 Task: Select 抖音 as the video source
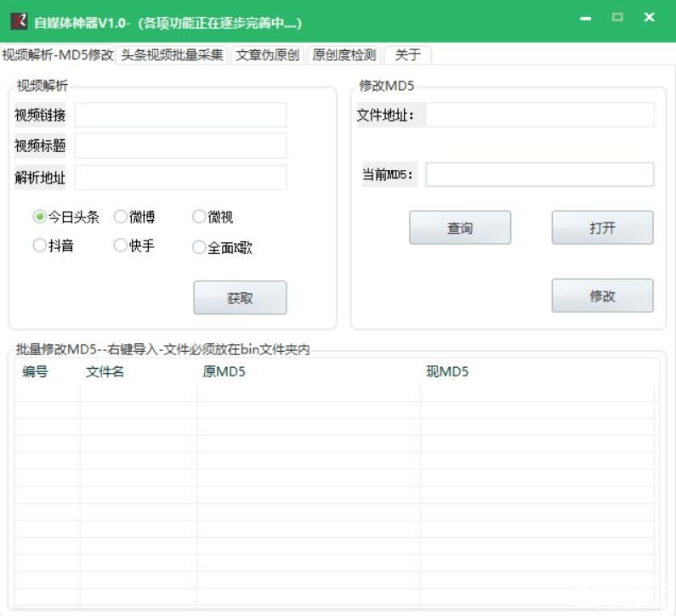[x=39, y=246]
